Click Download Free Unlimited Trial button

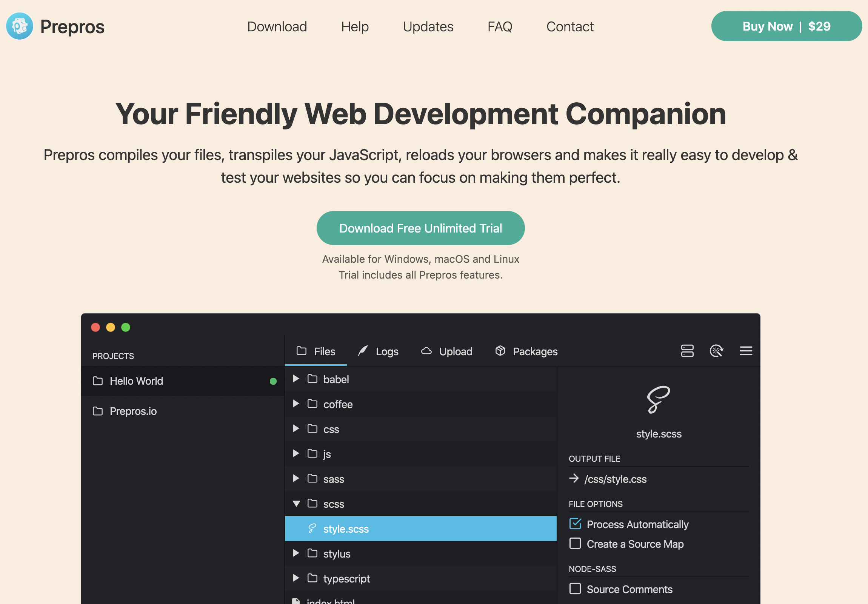420,228
